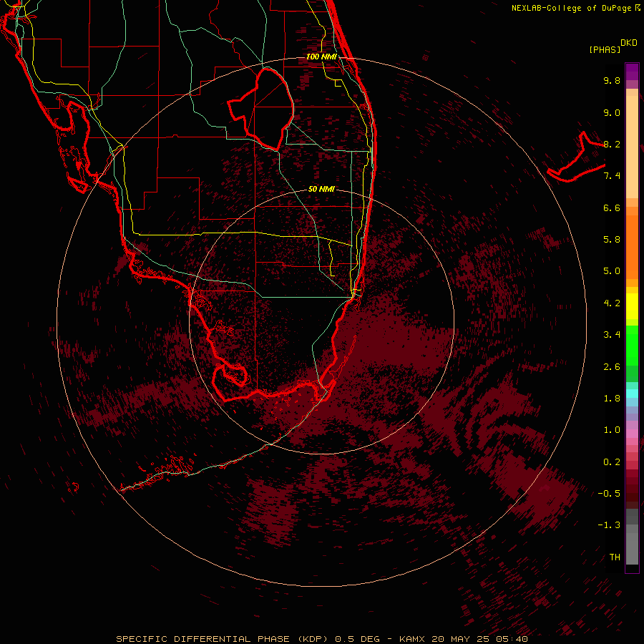Click the 50 NMI range ring label
This screenshot has width=644, height=644.
point(321,189)
